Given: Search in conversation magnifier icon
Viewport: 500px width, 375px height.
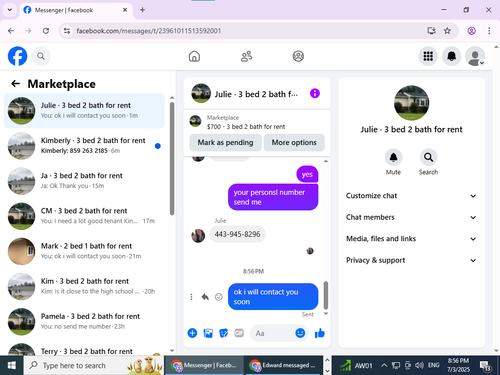Looking at the screenshot, I should 428,157.
